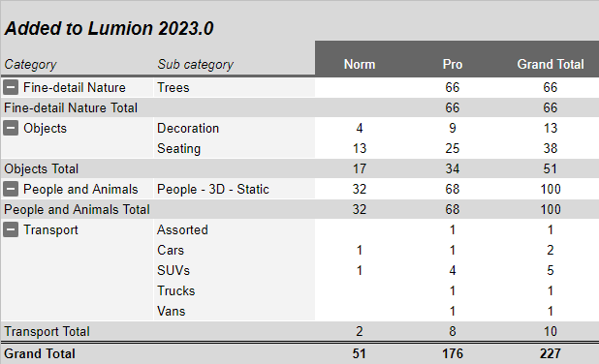Viewport: 599px width, 364px height.
Task: Select the Norm column header
Action: pyautogui.click(x=360, y=64)
